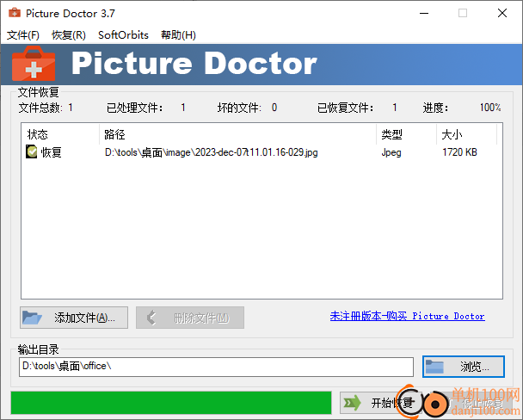The image size is (523, 420).
Task: Click the 添加文件(A)... button
Action: tap(74, 318)
